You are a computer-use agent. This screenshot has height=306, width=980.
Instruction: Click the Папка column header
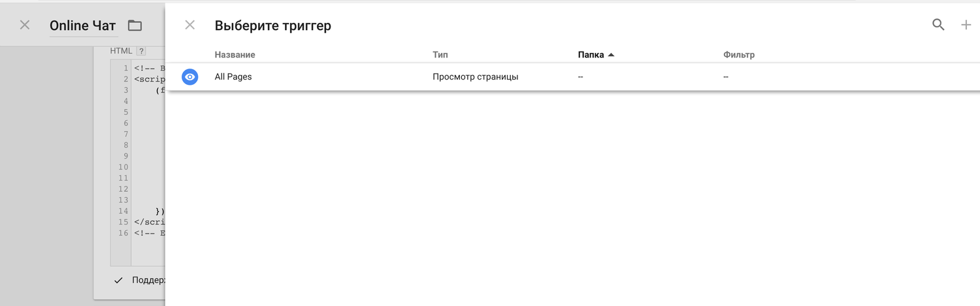coord(591,55)
